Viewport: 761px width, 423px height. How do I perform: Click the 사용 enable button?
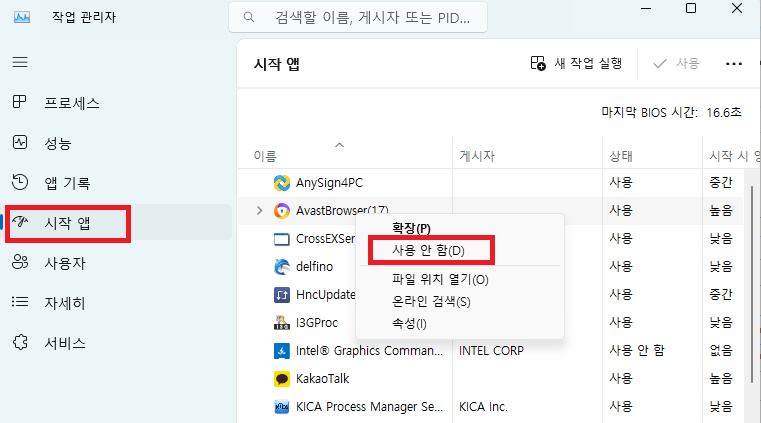676,64
